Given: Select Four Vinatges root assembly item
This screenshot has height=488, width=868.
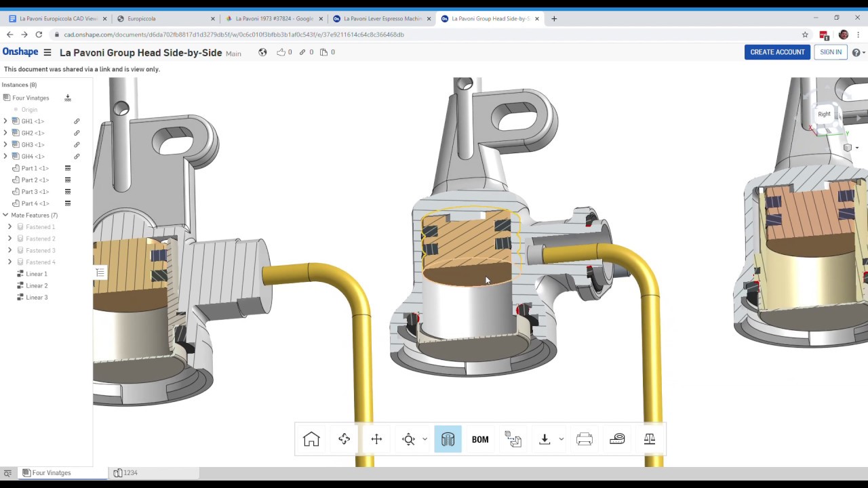Looking at the screenshot, I should pyautogui.click(x=31, y=98).
